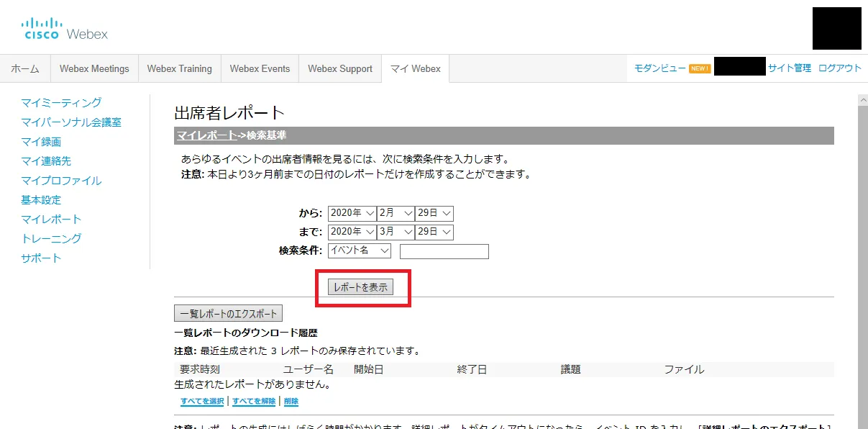Screen dimensions: 868x429
Task: Open the イベント名 search criteria dropdown
Action: click(x=359, y=250)
